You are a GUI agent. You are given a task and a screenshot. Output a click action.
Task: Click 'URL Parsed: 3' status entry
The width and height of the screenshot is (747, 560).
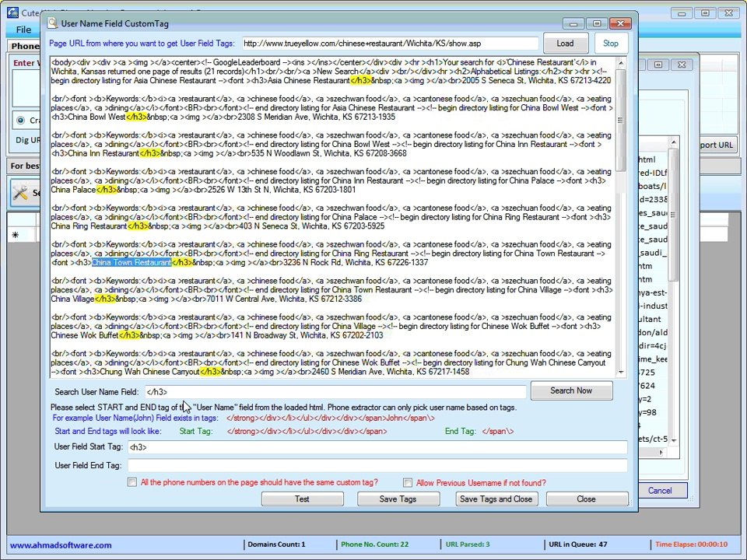[468, 544]
